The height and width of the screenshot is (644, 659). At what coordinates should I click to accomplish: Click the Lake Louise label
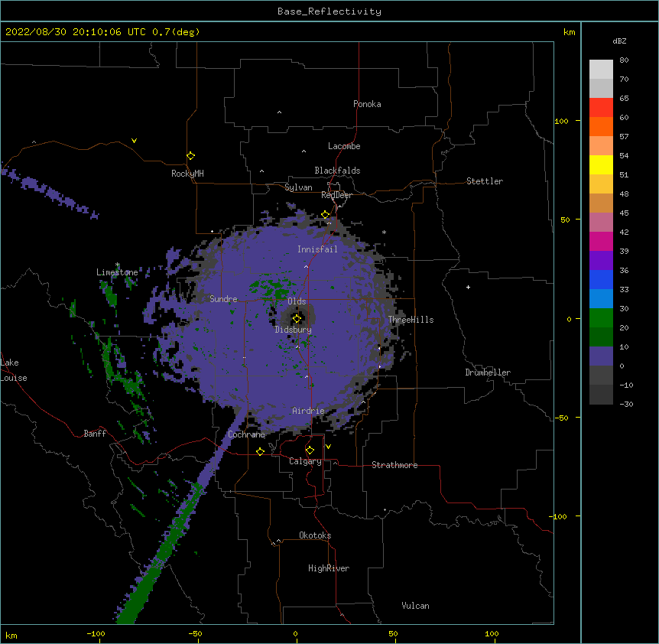[x=12, y=370]
